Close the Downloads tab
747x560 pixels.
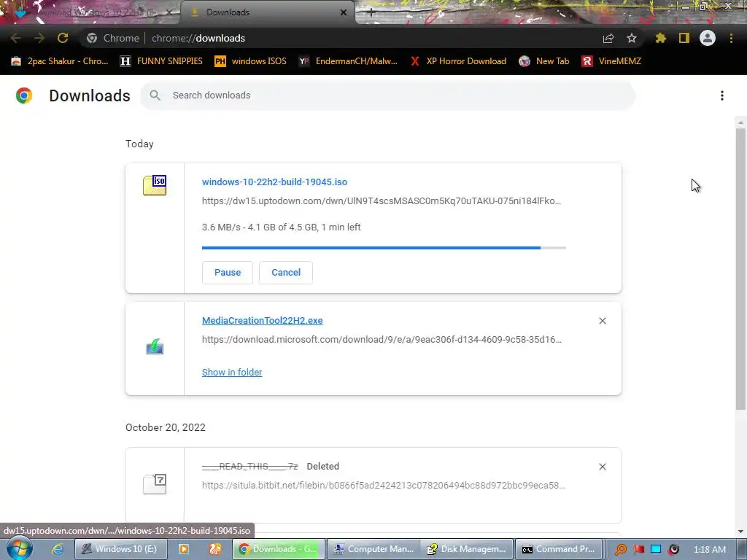tap(344, 12)
